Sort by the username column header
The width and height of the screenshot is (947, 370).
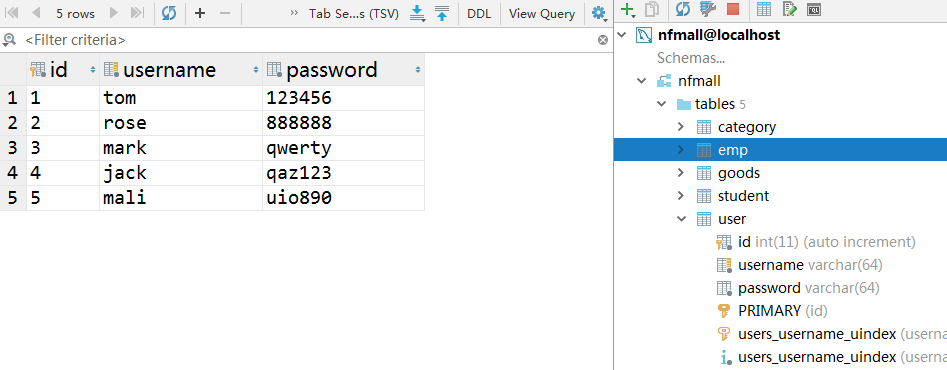click(x=181, y=70)
